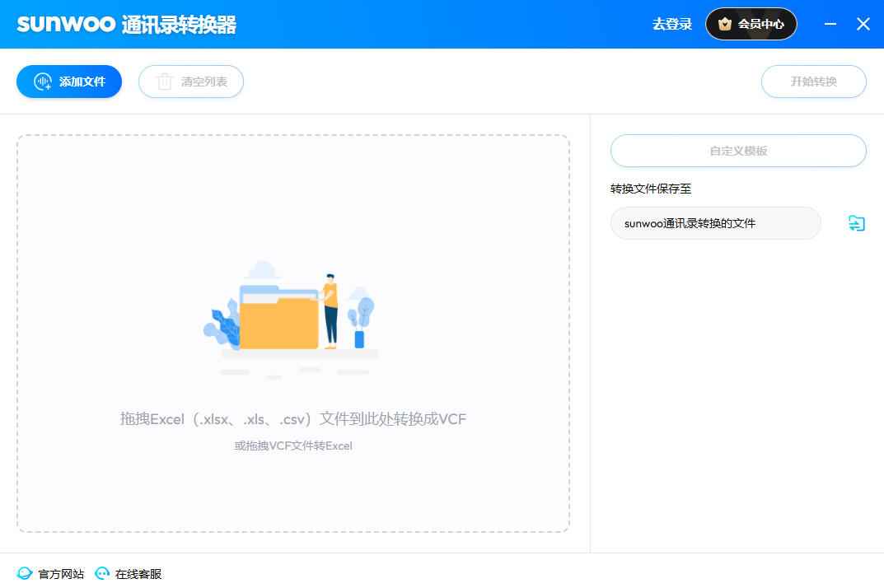Click the crown icon in 会员中心
The height and width of the screenshot is (588, 884).
click(x=725, y=24)
